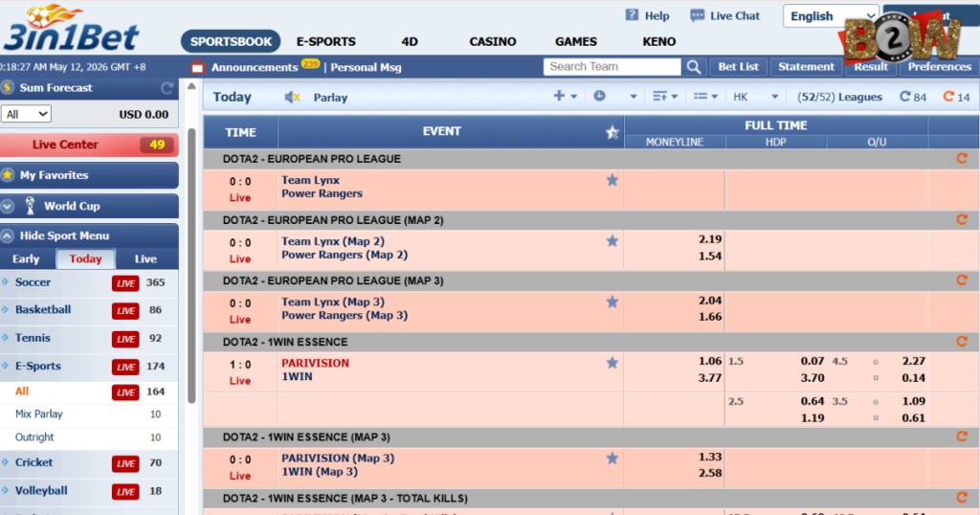Expand the World Cup section
Screen dimensions: 980x515
(8, 206)
